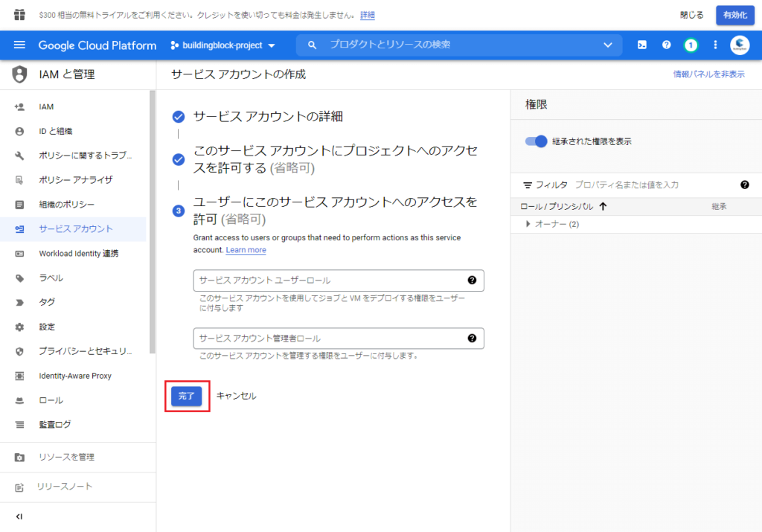Click the policy troubleshooter wrench icon
Image resolution: width=762 pixels, height=532 pixels.
click(x=19, y=156)
